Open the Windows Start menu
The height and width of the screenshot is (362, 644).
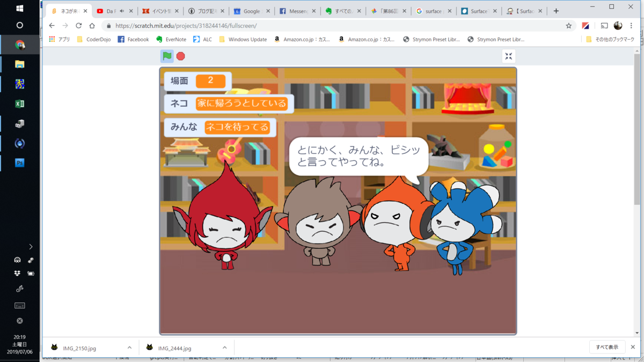19,8
